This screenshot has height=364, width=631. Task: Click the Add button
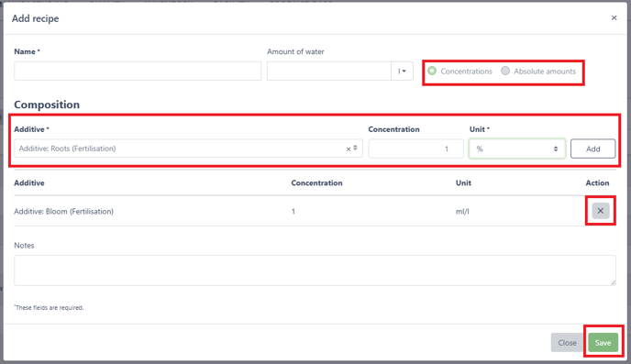tap(592, 149)
